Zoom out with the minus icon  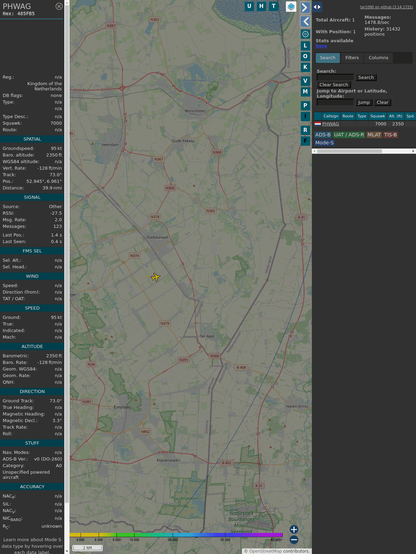(294, 540)
